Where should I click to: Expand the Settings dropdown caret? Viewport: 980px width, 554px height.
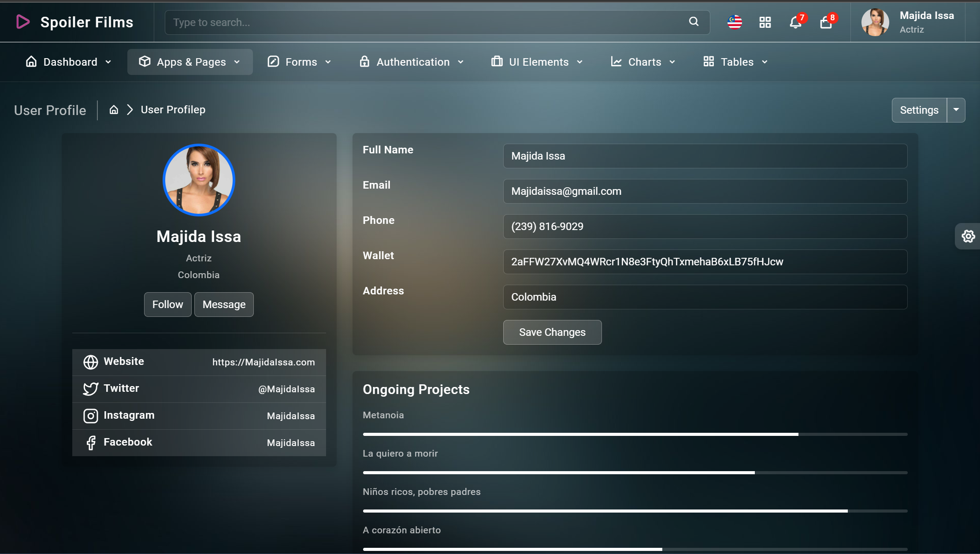956,110
